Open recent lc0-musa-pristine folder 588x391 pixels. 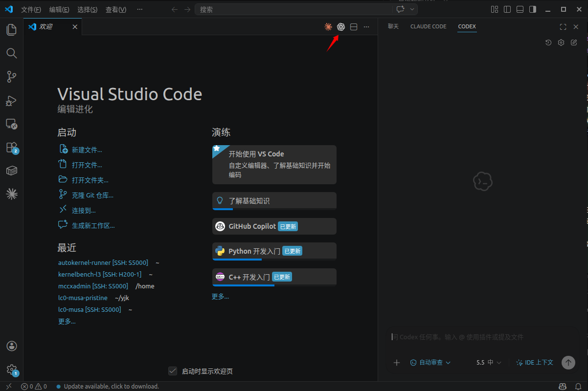pyautogui.click(x=83, y=298)
